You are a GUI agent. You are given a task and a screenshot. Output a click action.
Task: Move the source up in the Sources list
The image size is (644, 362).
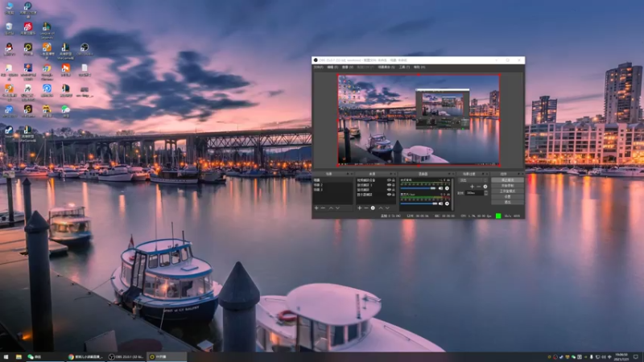click(x=381, y=208)
